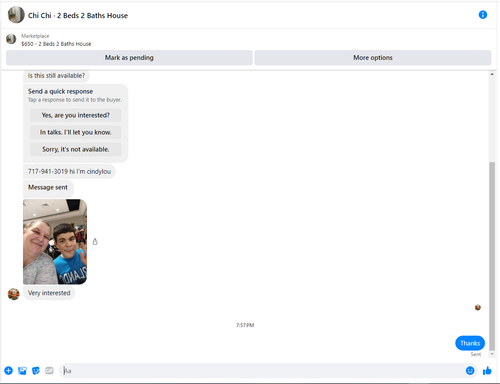Share the received photo icon
The height and width of the screenshot is (384, 500).
95,242
